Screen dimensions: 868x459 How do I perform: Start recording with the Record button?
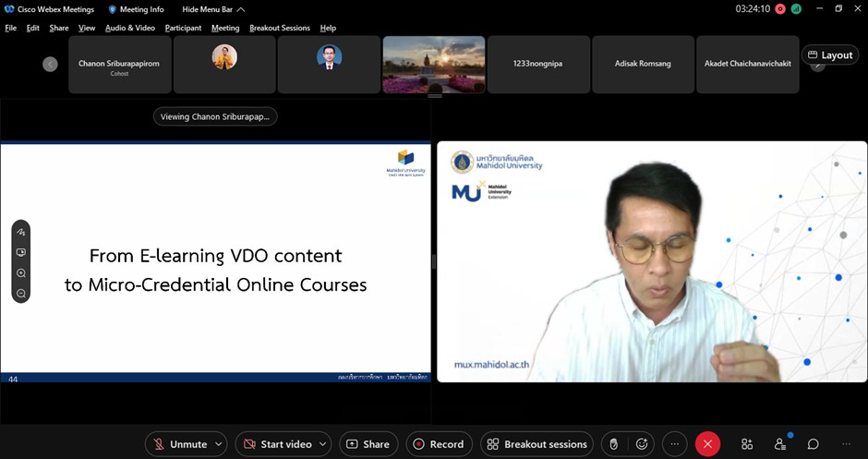tap(439, 444)
